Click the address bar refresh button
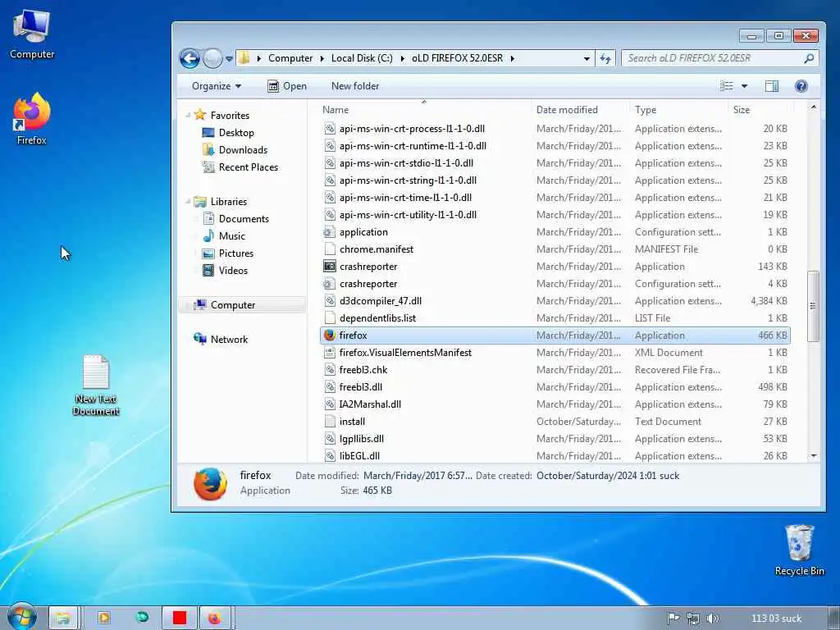This screenshot has width=840, height=630. click(x=605, y=58)
